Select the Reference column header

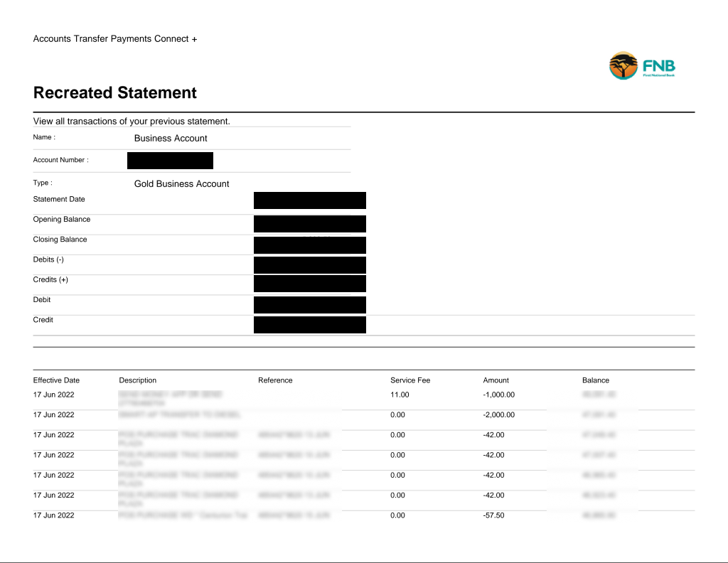(275, 380)
